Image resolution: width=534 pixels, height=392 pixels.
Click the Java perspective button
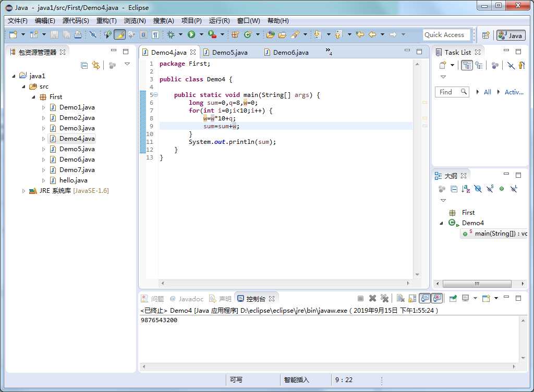511,35
